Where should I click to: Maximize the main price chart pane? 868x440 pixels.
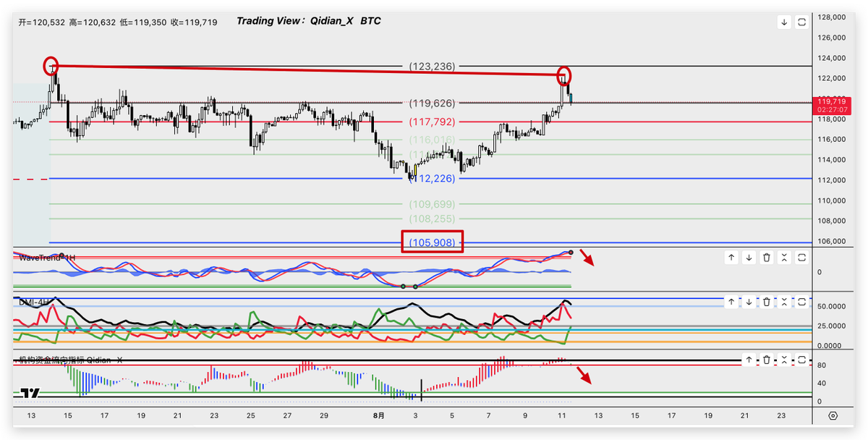[801, 22]
